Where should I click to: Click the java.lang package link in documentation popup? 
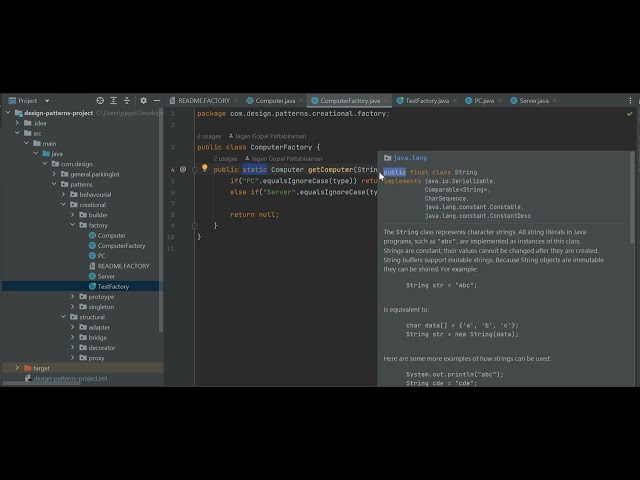click(410, 158)
